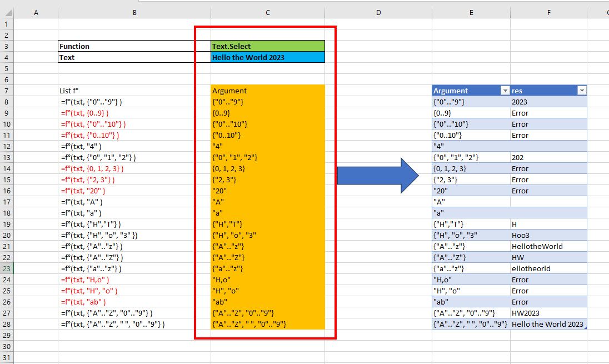609x364 pixels.
Task: Click orange cell {"A".."Z", " ", "0".."9"}
Action: point(268,324)
